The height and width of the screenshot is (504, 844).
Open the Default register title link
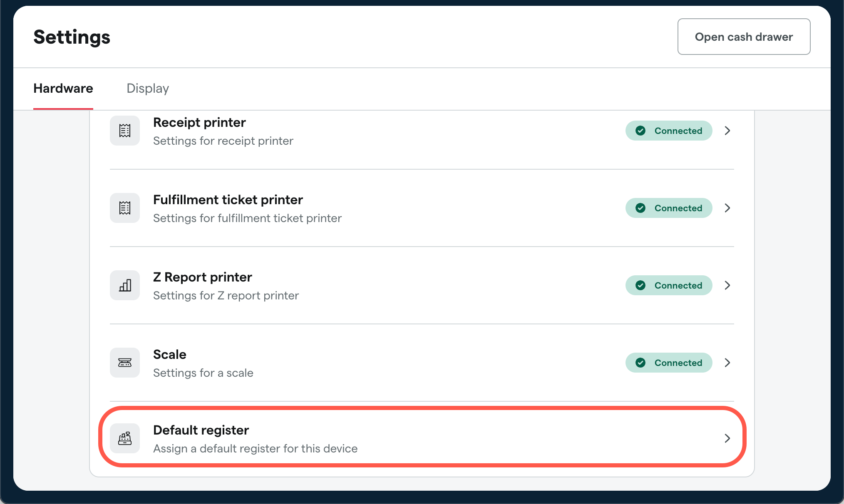click(201, 430)
